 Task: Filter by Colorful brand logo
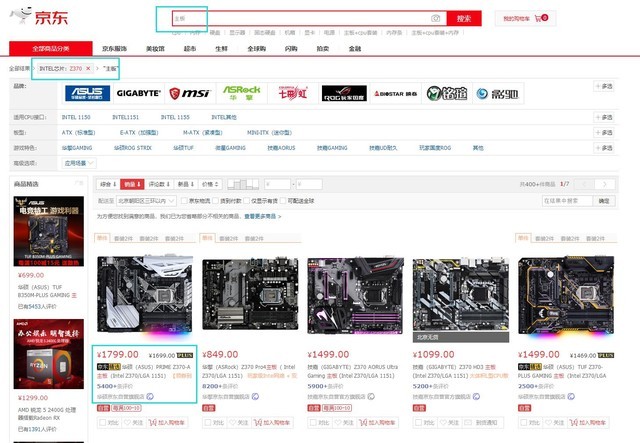pos(293,93)
